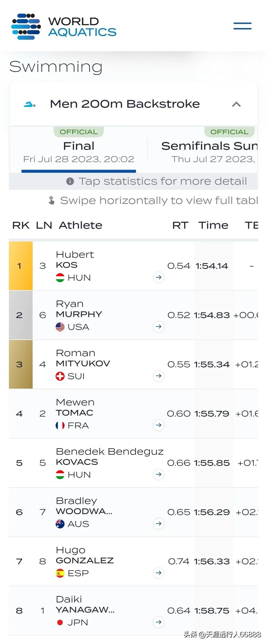
Task: Open Hugo Gonzalez details arrow
Action: 159,573
